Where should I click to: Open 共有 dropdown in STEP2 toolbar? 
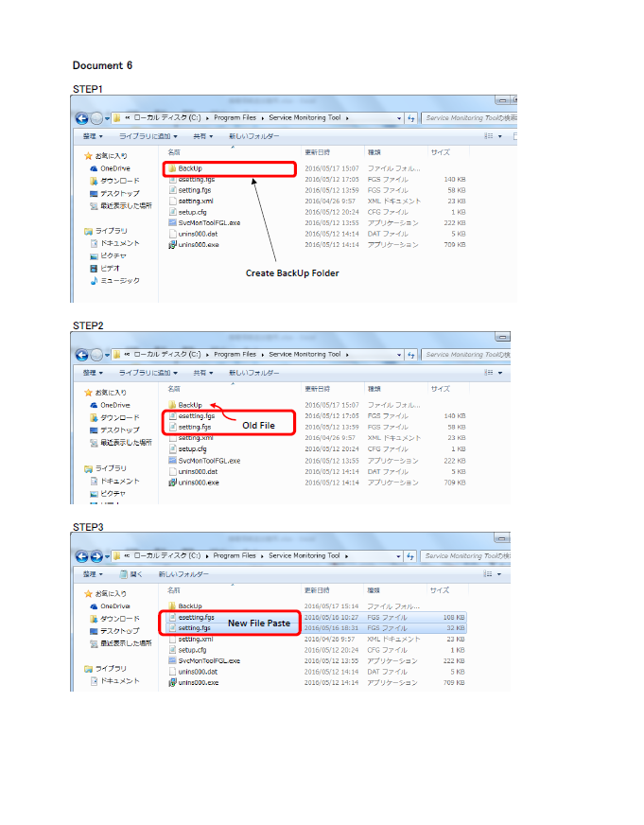point(203,373)
